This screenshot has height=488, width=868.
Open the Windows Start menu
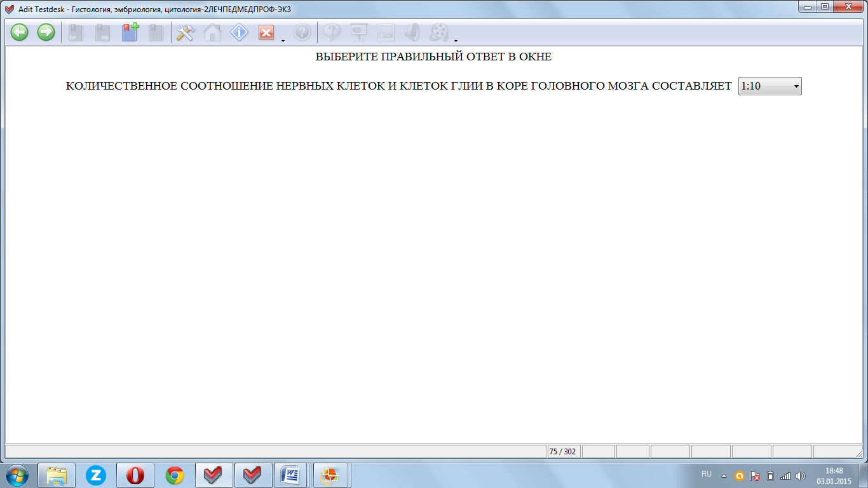17,475
